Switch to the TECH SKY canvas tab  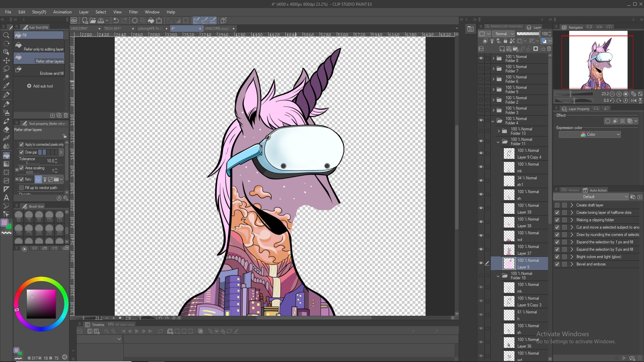(x=112, y=28)
